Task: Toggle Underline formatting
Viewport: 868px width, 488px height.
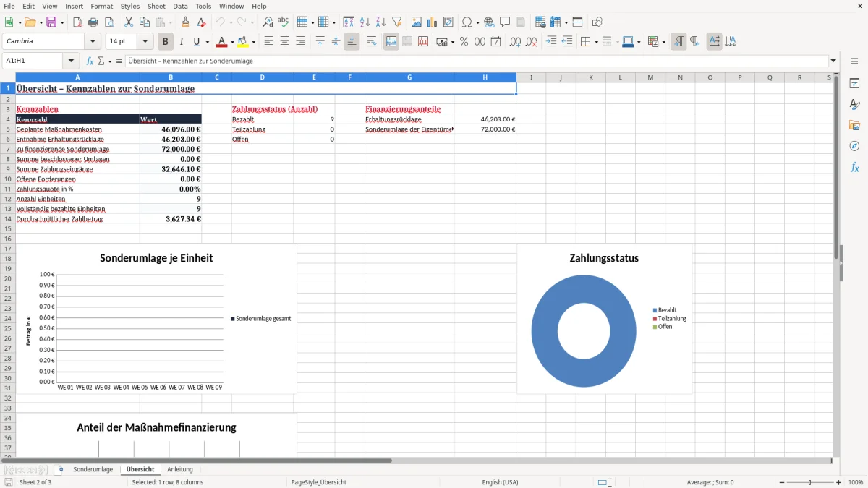Action: tap(196, 42)
